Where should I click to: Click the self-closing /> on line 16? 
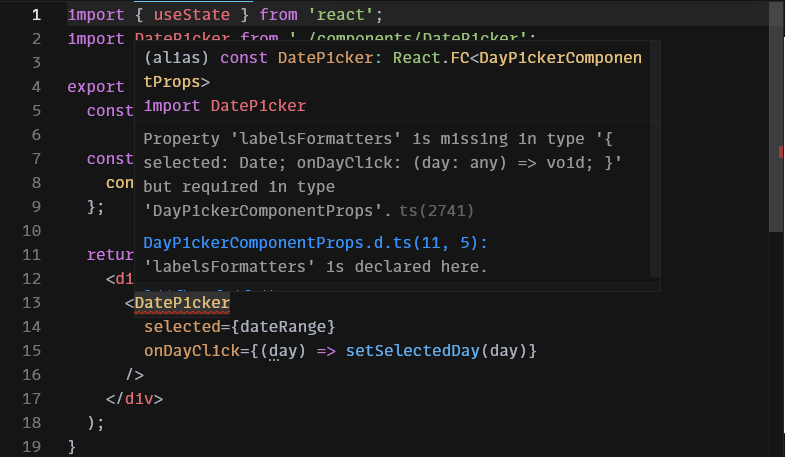[x=135, y=374]
